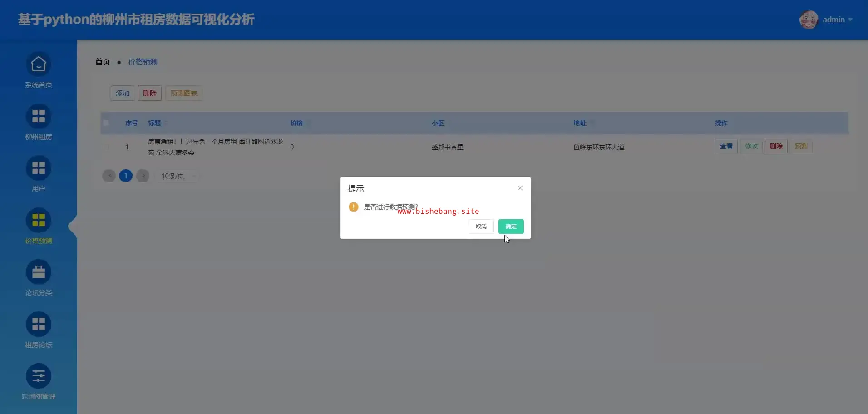Click the 操作 column header
Viewport: 868px width, 414px height.
(x=721, y=123)
